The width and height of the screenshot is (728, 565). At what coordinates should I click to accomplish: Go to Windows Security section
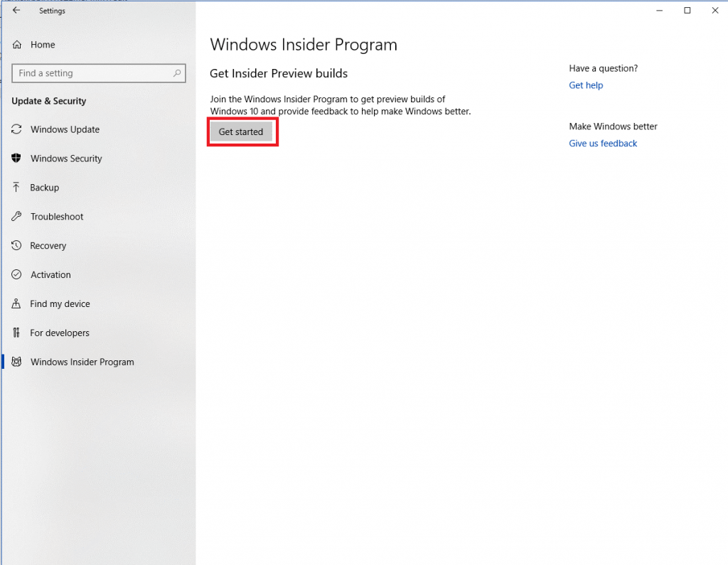pos(66,158)
